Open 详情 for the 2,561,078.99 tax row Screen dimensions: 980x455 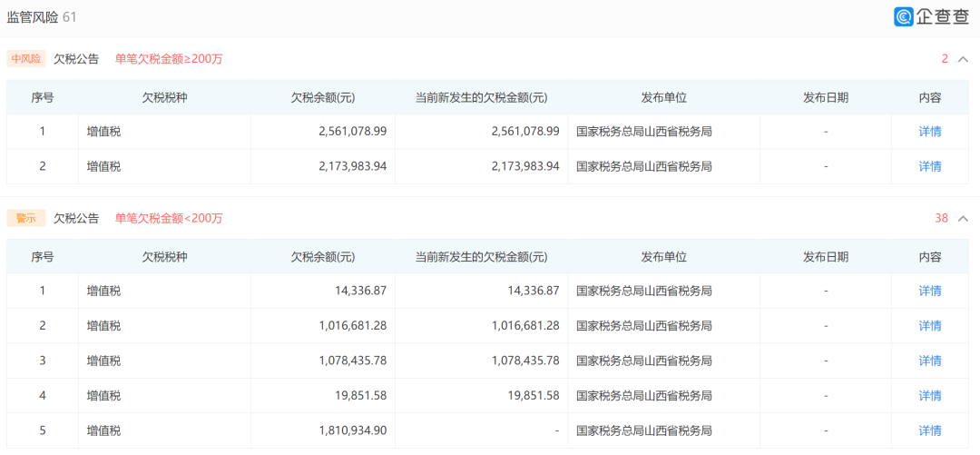click(930, 132)
